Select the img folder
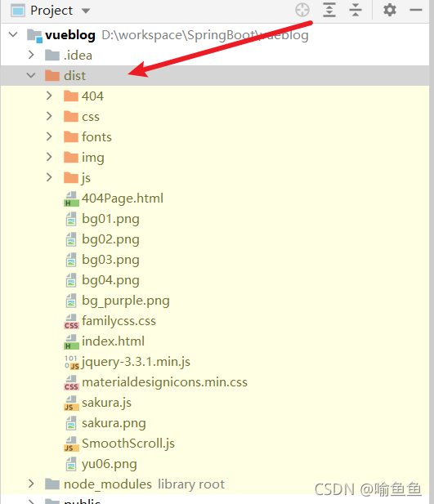This screenshot has height=504, width=434. tap(92, 158)
